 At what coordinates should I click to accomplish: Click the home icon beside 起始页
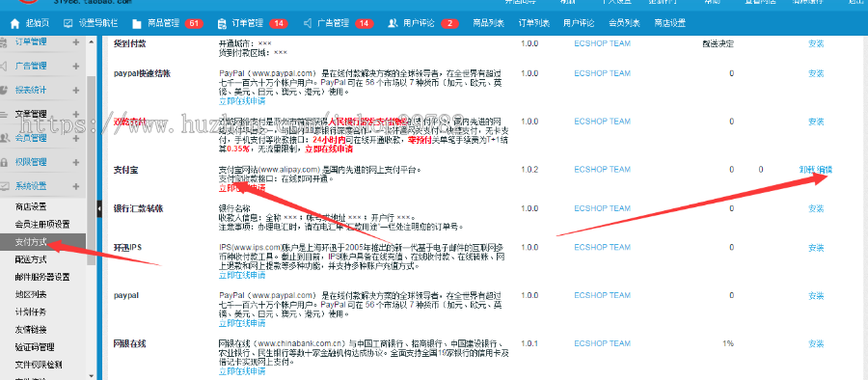14,23
